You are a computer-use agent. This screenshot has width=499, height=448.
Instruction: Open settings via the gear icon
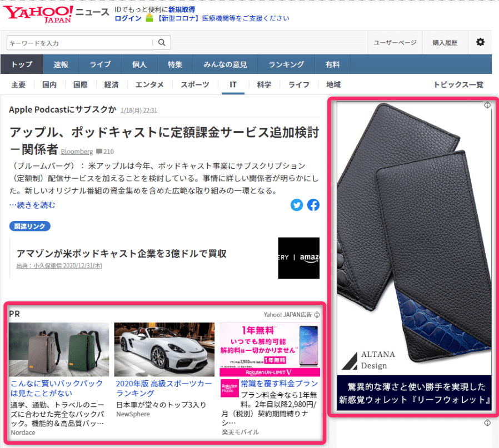tap(480, 42)
